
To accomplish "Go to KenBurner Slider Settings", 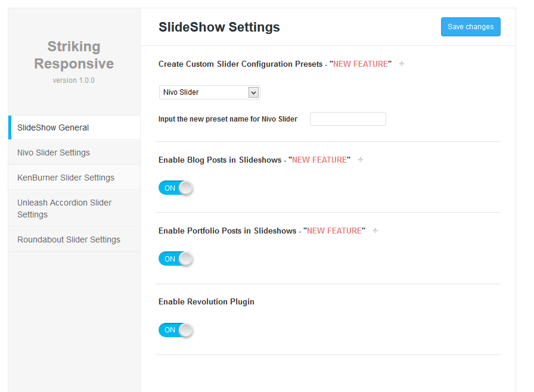I will coord(74,178).
